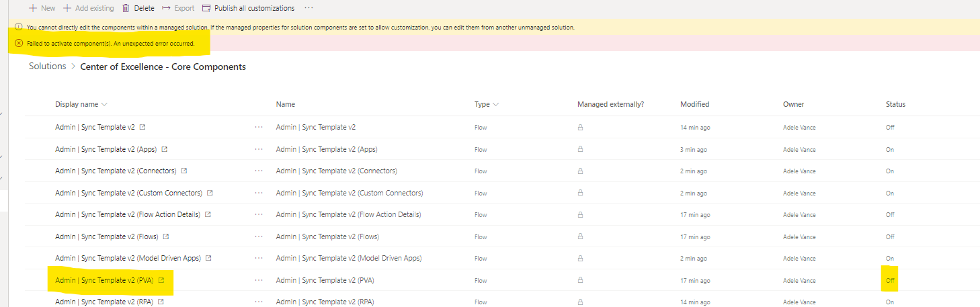Click 'Failed to activate component(s)' error message
This screenshot has width=980, height=307.
click(111, 43)
